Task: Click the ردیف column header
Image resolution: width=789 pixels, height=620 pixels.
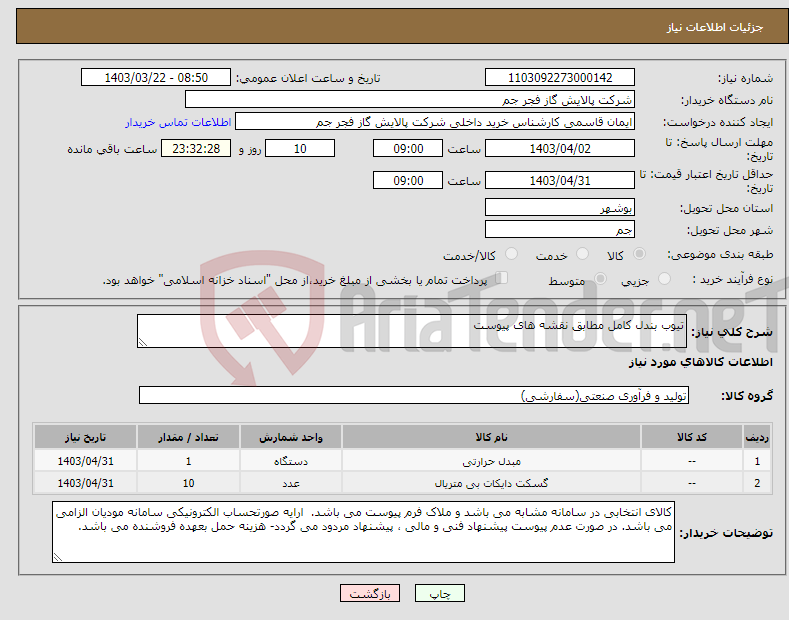Action: coord(757,437)
